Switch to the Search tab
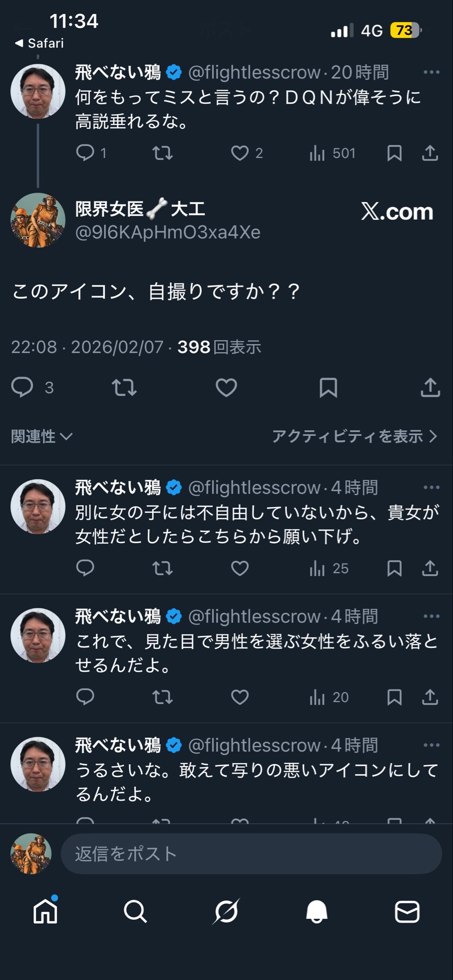Viewport: 453px width, 980px height. 135,912
